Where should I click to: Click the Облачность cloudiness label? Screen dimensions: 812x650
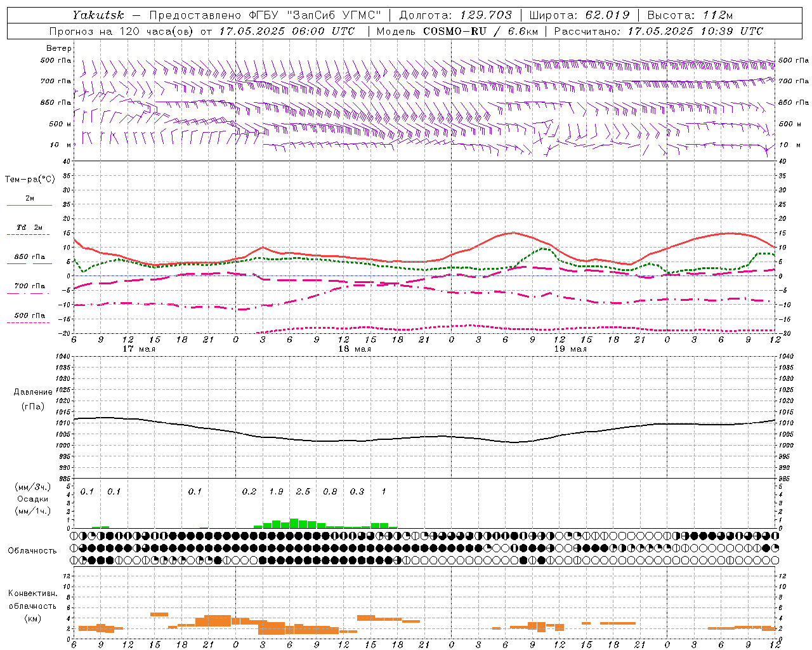[x=32, y=551]
